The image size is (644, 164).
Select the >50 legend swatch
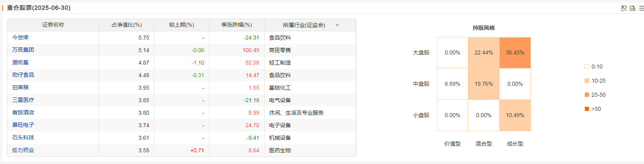coord(586,109)
